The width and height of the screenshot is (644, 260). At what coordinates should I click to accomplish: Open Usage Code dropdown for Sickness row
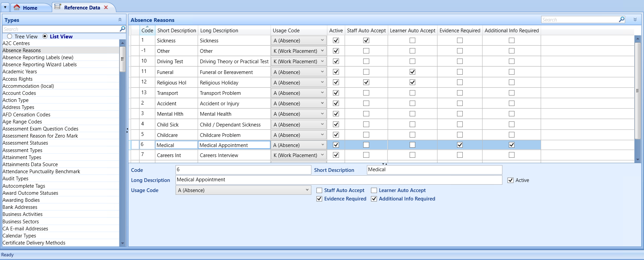coord(322,40)
